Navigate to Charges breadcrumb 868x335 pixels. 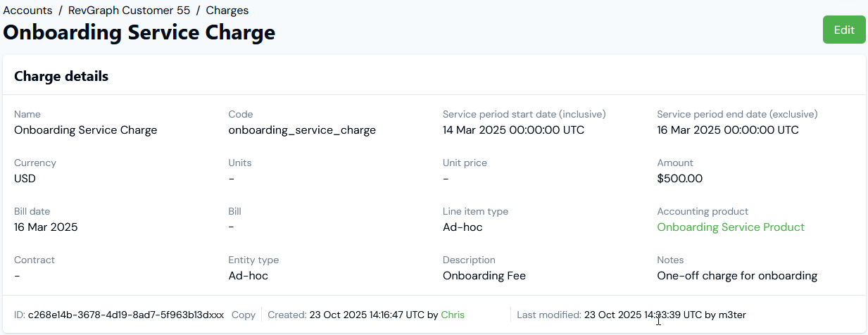click(x=227, y=11)
